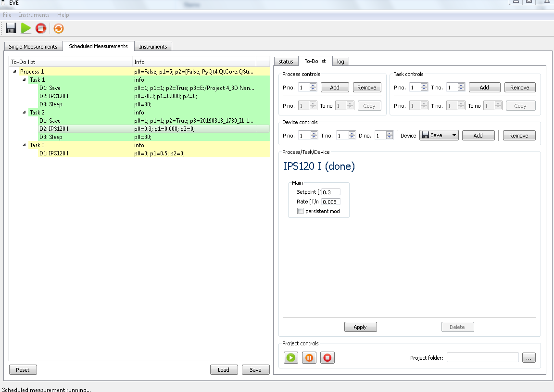Click the Load button below To-Do list
554x392 pixels.
pyautogui.click(x=224, y=370)
